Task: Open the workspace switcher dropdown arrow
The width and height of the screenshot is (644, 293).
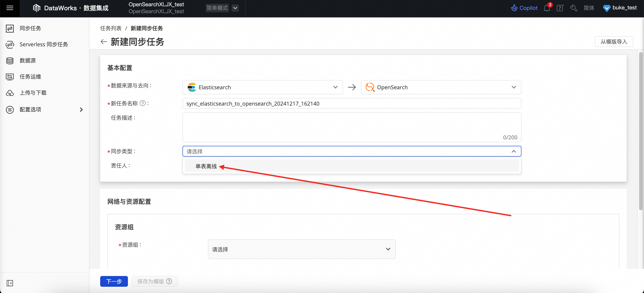Action: [x=235, y=8]
